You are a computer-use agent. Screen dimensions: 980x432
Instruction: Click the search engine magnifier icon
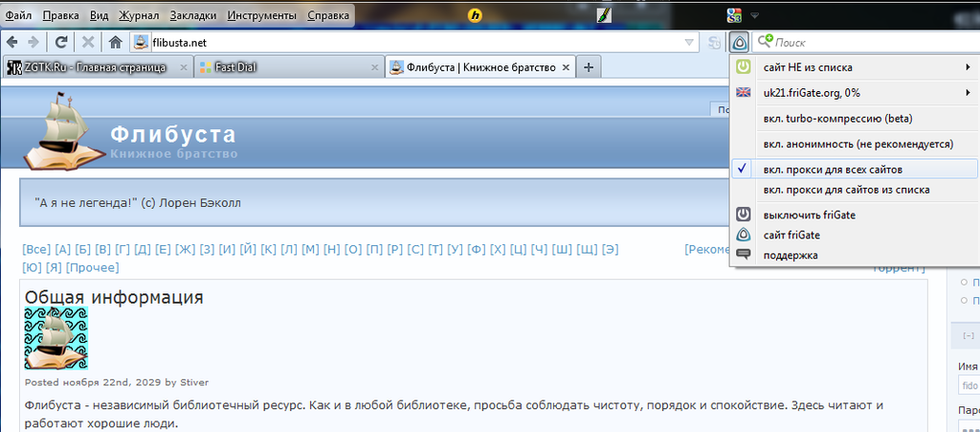[765, 42]
